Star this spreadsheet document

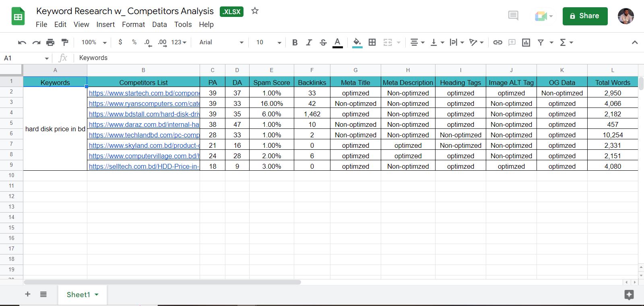(x=255, y=11)
